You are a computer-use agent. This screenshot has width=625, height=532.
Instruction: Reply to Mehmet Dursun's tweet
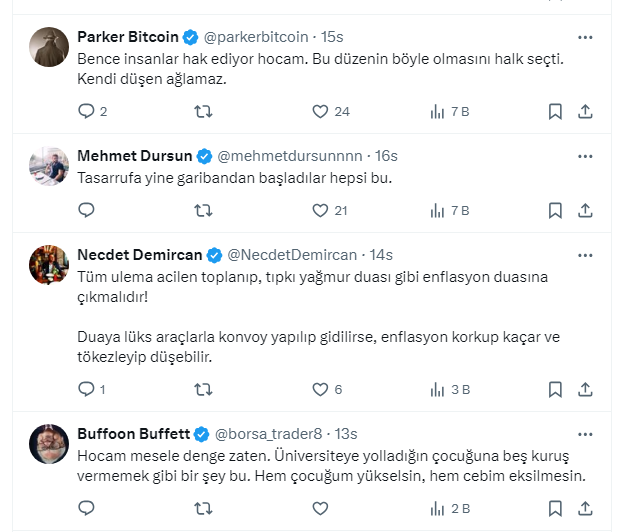point(86,210)
